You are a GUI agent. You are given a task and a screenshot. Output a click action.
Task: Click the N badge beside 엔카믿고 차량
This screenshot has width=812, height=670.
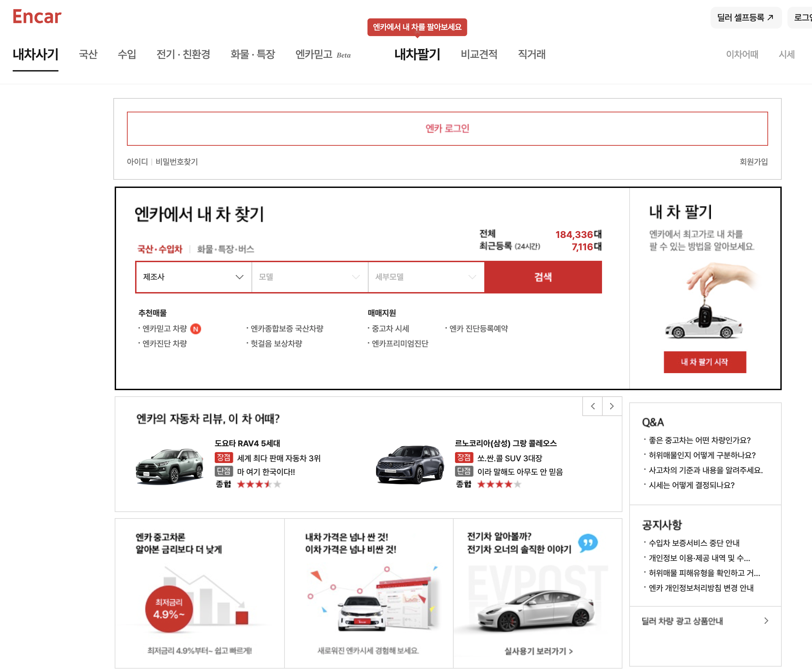(196, 329)
